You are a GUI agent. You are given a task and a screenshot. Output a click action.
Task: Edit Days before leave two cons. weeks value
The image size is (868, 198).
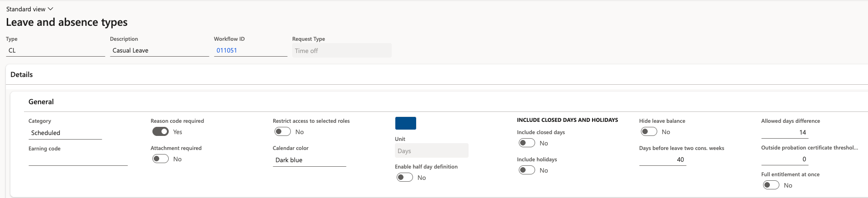point(663,159)
